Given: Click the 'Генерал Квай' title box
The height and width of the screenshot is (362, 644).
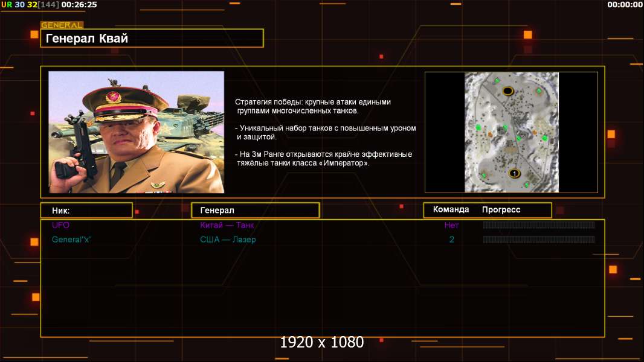Looking at the screenshot, I should tap(152, 38).
